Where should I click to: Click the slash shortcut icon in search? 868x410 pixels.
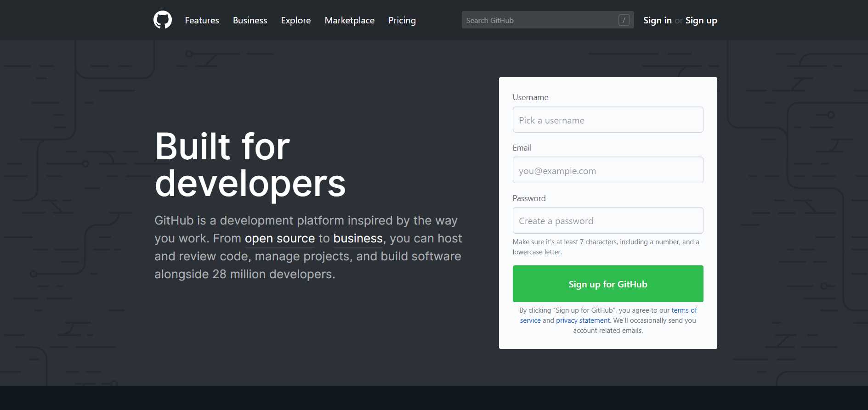(x=624, y=20)
